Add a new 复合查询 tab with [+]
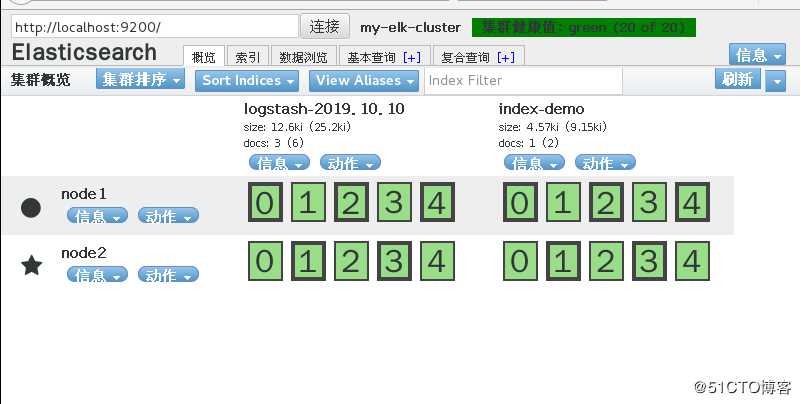The height and width of the screenshot is (404, 801). 506,58
